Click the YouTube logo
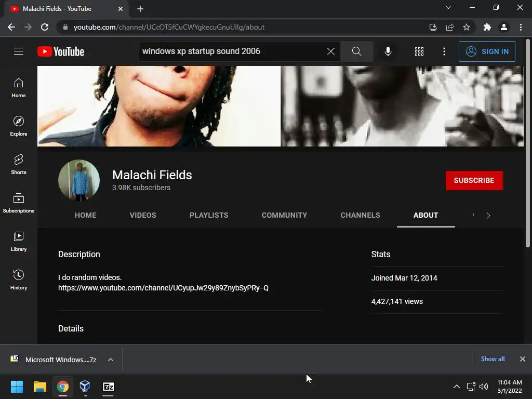This screenshot has height=399, width=532. 61,51
